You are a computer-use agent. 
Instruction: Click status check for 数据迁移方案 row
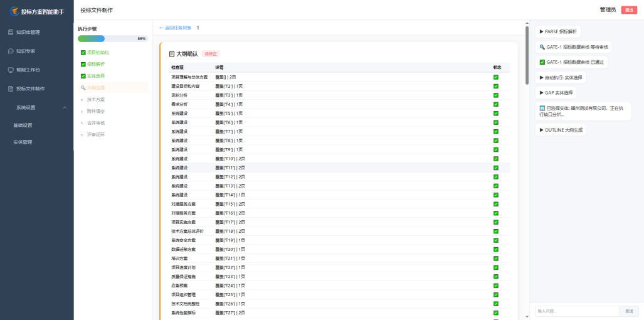[496, 249]
